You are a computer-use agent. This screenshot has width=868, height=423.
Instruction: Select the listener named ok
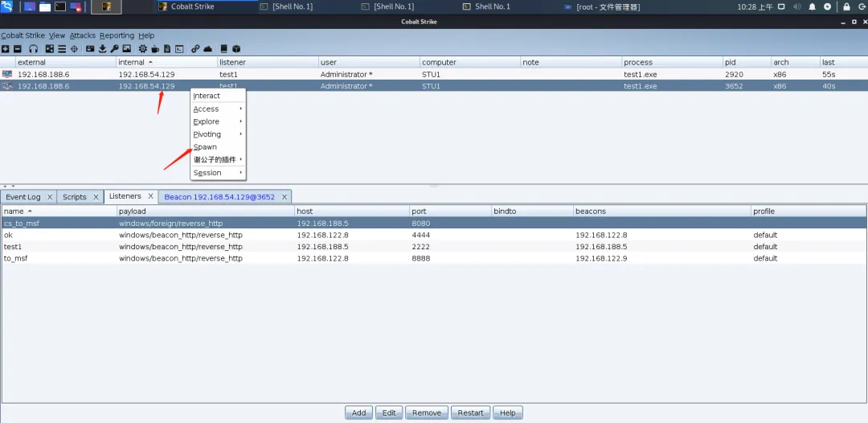click(434, 235)
